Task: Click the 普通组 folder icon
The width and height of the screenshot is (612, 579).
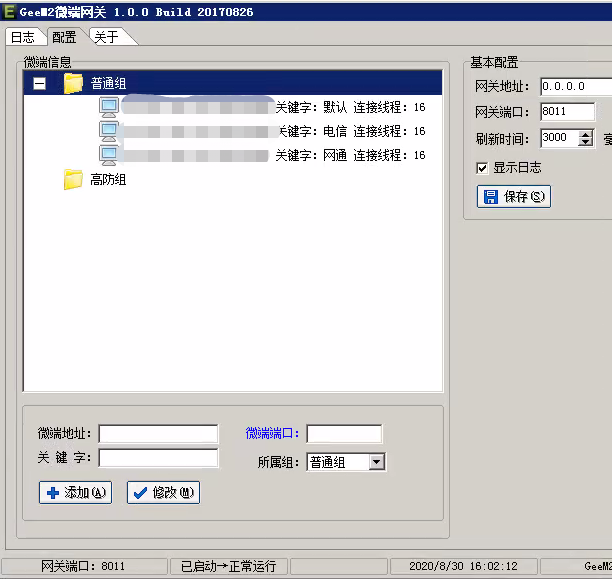Action: click(x=73, y=84)
